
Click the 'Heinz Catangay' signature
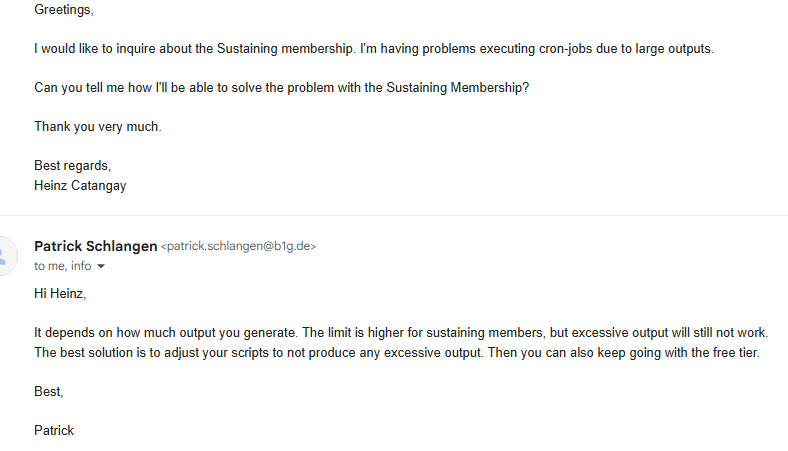pos(80,186)
